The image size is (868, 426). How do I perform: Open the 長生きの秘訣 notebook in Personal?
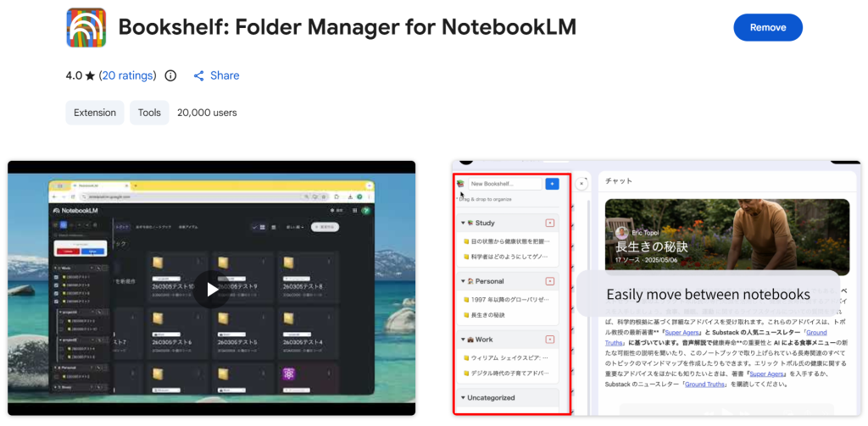tap(487, 315)
